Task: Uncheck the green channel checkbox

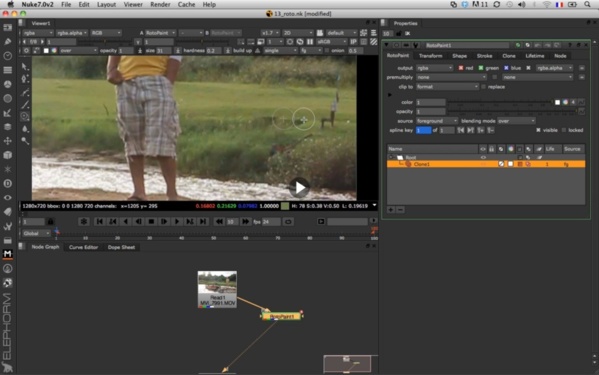Action: tap(481, 68)
